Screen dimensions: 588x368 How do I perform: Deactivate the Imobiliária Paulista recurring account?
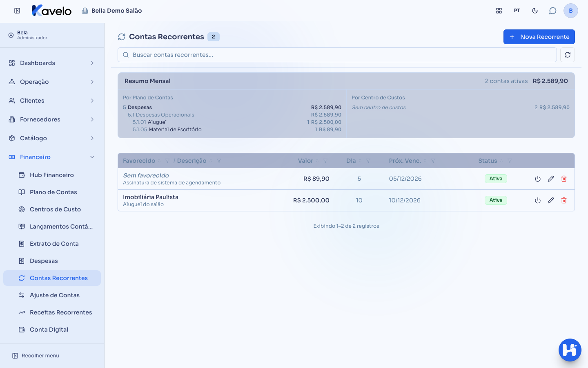tap(538, 200)
